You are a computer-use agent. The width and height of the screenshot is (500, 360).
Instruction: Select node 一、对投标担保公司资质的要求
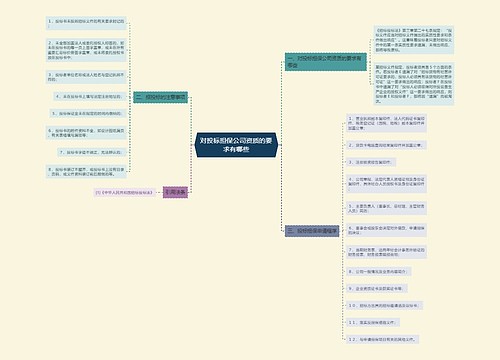[326, 62]
